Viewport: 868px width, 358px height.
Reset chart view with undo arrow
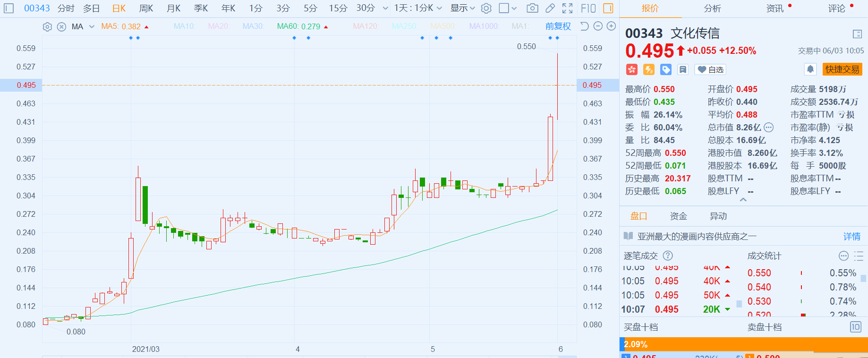[x=584, y=26]
